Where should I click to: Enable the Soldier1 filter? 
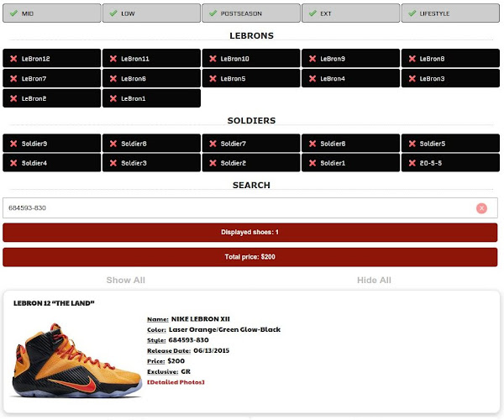click(350, 163)
